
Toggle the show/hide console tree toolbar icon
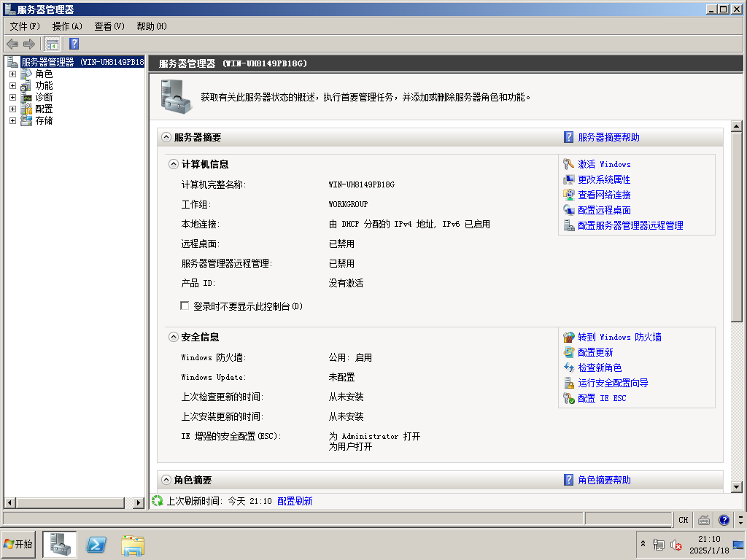point(53,44)
